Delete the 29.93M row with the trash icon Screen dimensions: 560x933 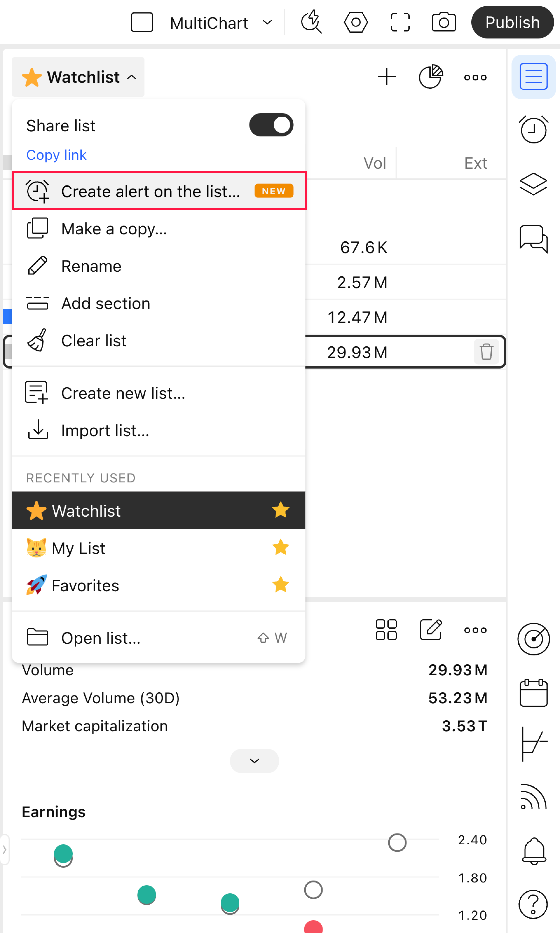tap(486, 352)
